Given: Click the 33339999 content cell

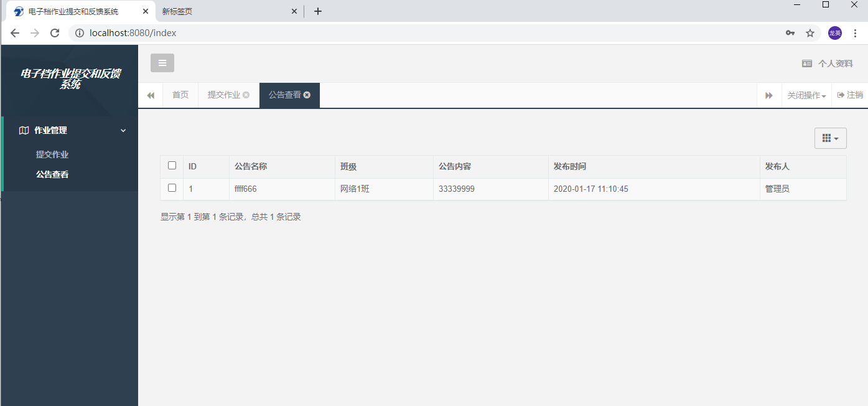Looking at the screenshot, I should 490,189.
